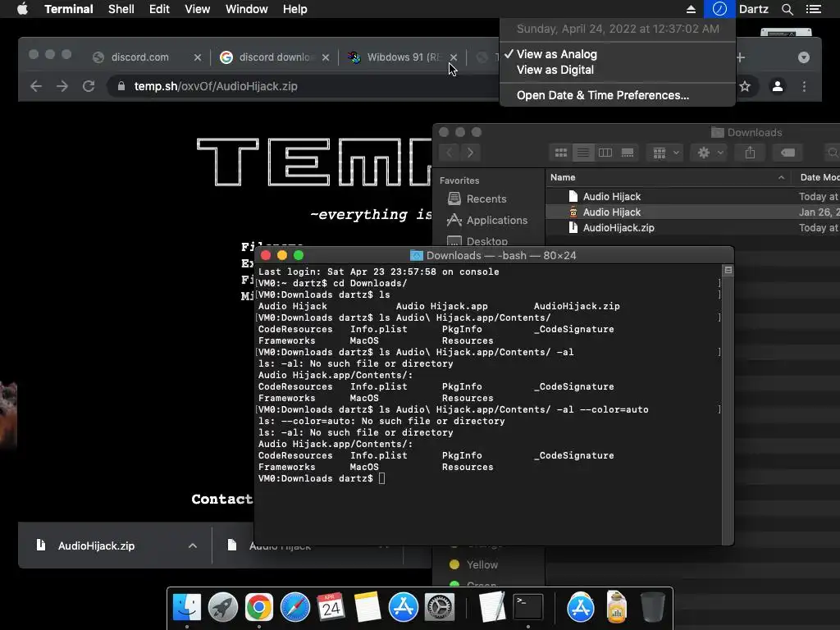Screen dimensions: 840x630
Task: Click the Chrome address bar URL
Action: 216,86
